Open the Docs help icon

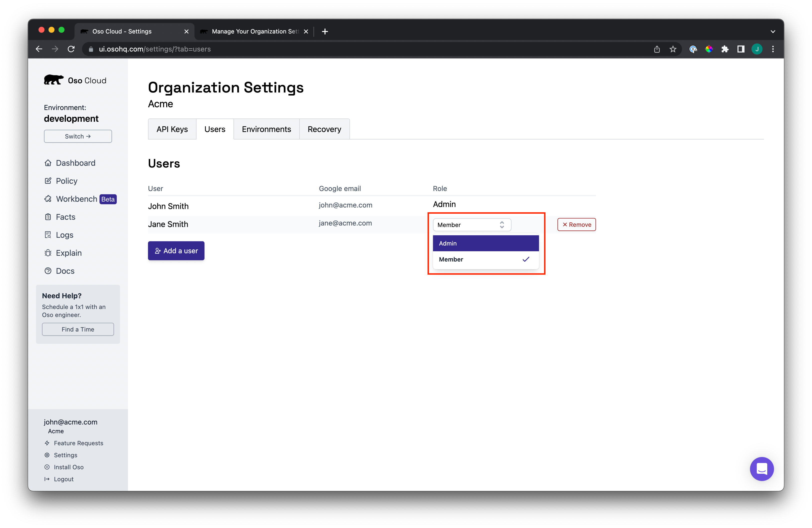[48, 271]
